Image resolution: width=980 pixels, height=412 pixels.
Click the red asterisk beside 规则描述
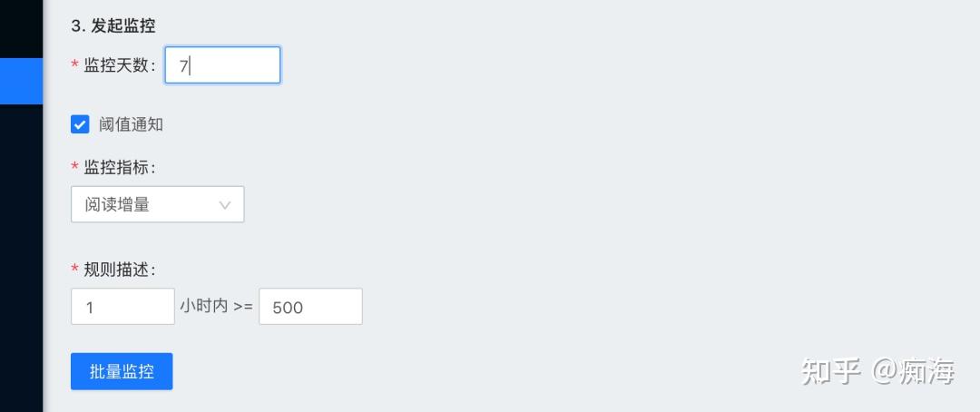[75, 270]
